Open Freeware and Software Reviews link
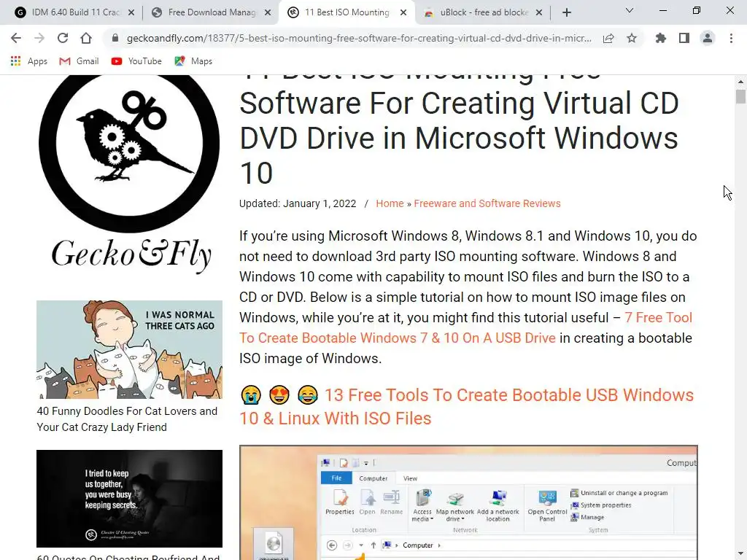Screen dimensions: 747x560 pos(487,203)
